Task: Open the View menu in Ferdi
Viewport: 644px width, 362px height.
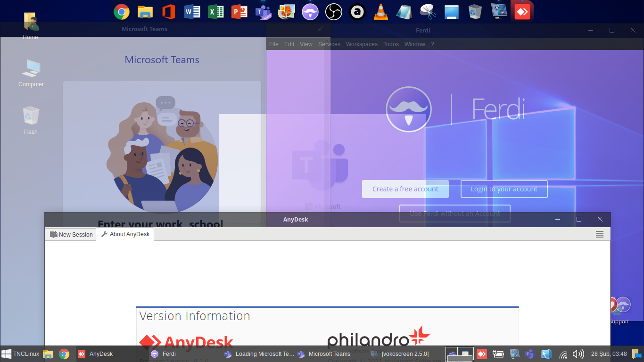Action: pyautogui.click(x=306, y=44)
